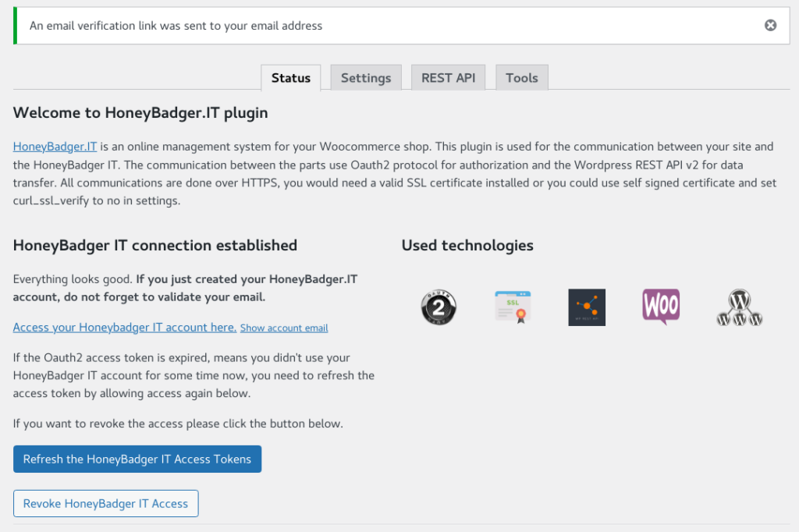Click the OAuth 2 technology icon
Screen dimensions: 799x532
439,307
